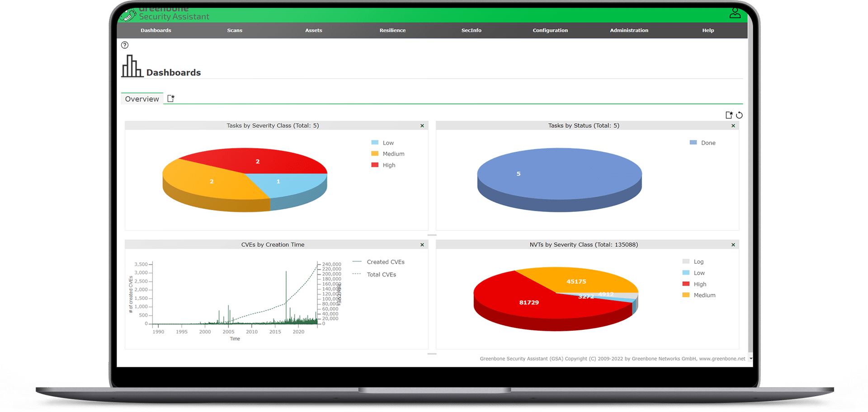The width and height of the screenshot is (868, 412).
Task: Toggle Low legend in Tasks by Severity
Action: pyautogui.click(x=382, y=143)
